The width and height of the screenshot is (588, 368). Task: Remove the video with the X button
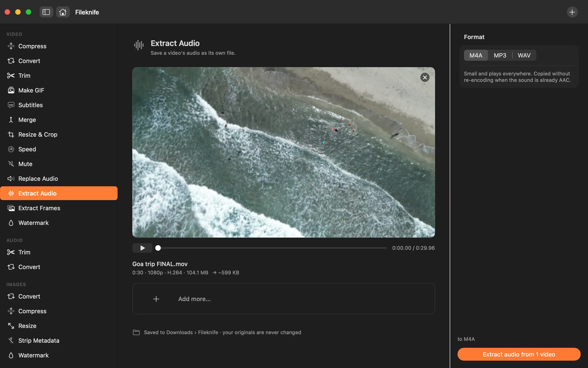(425, 78)
